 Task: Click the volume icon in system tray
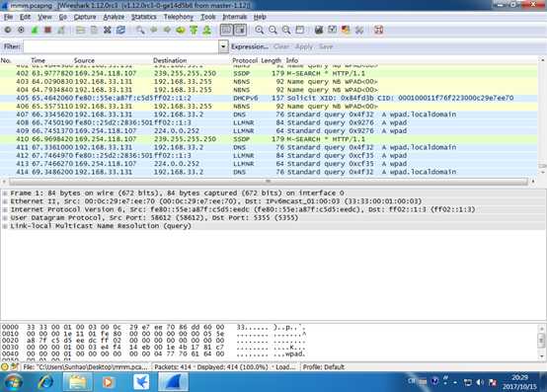click(480, 382)
